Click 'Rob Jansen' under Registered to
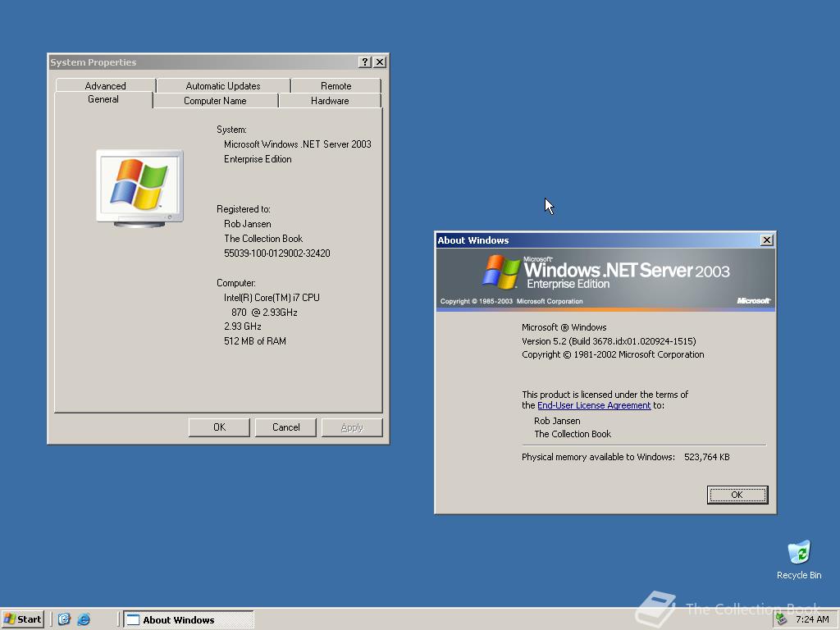 [248, 224]
